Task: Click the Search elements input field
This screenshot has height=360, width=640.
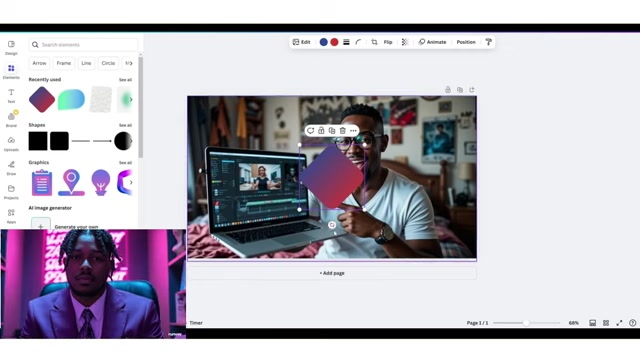Action: (84, 45)
